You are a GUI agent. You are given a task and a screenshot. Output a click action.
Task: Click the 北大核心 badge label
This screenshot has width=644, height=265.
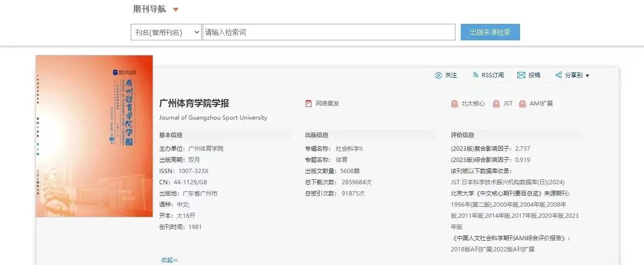point(473,104)
